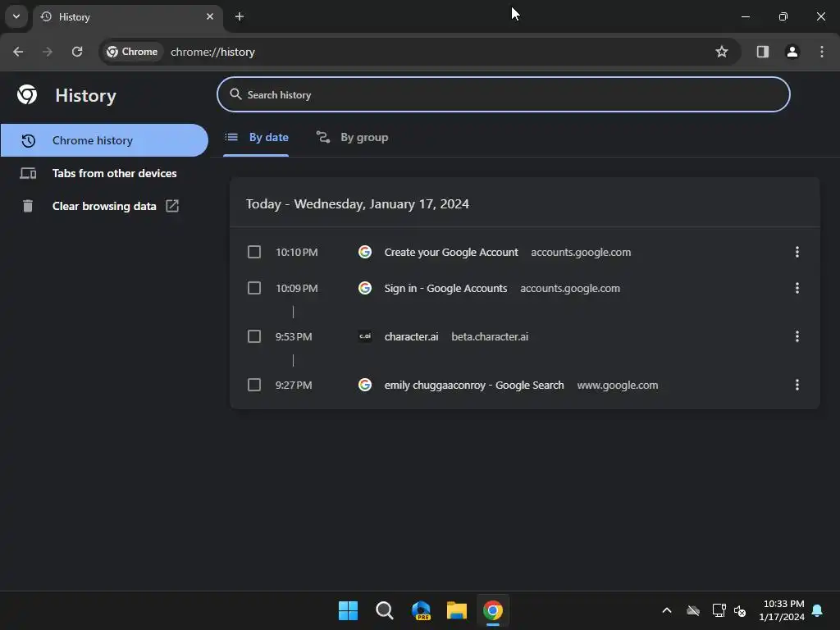Focus the Search history field

(x=503, y=94)
